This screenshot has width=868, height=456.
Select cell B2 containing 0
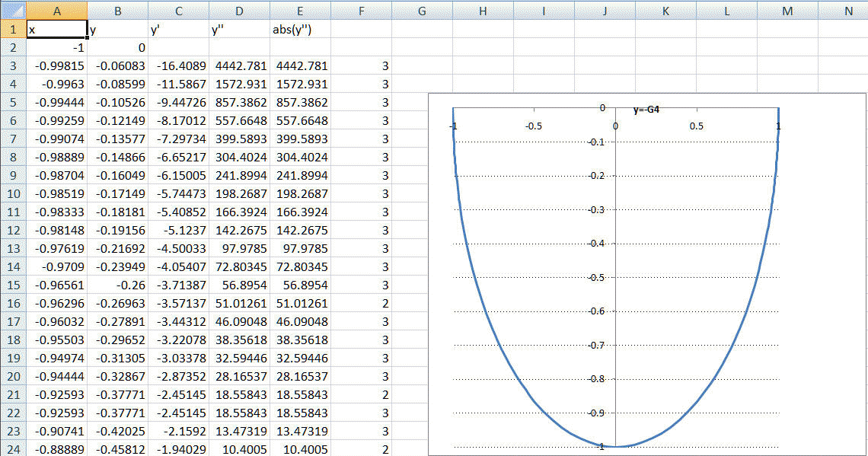click(x=117, y=47)
